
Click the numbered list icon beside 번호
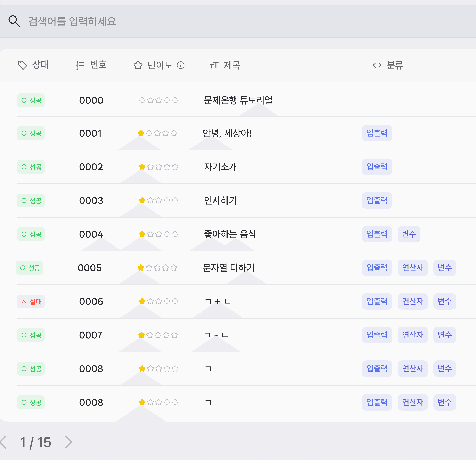[x=80, y=65]
